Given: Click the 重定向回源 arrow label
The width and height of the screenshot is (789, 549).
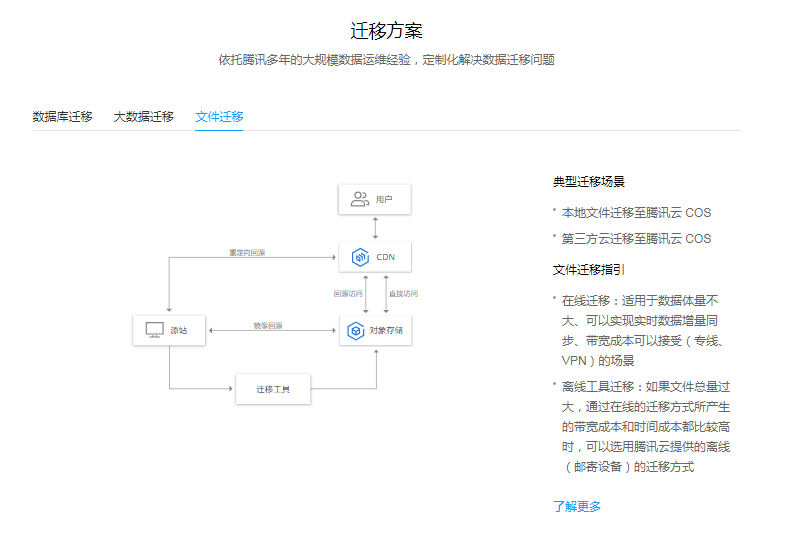Looking at the screenshot, I should (x=247, y=253).
